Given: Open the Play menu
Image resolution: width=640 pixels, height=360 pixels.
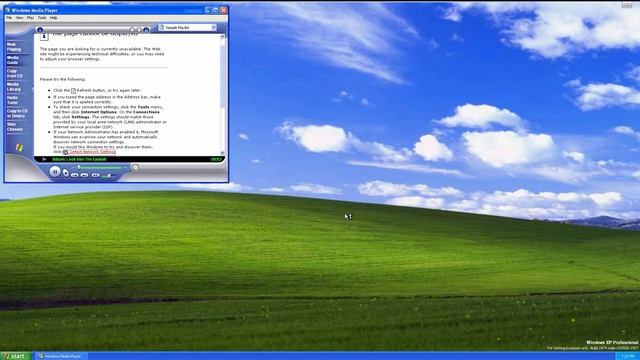Looking at the screenshot, I should click(x=30, y=18).
